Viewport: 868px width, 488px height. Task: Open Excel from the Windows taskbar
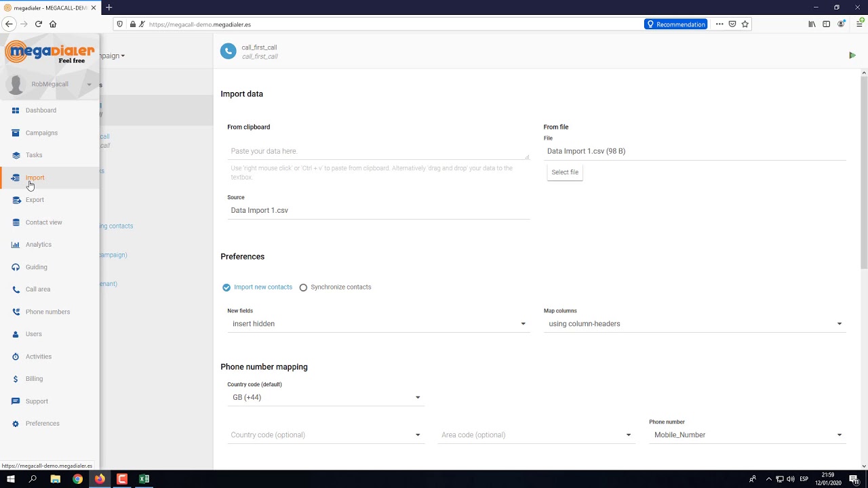pyautogui.click(x=144, y=479)
